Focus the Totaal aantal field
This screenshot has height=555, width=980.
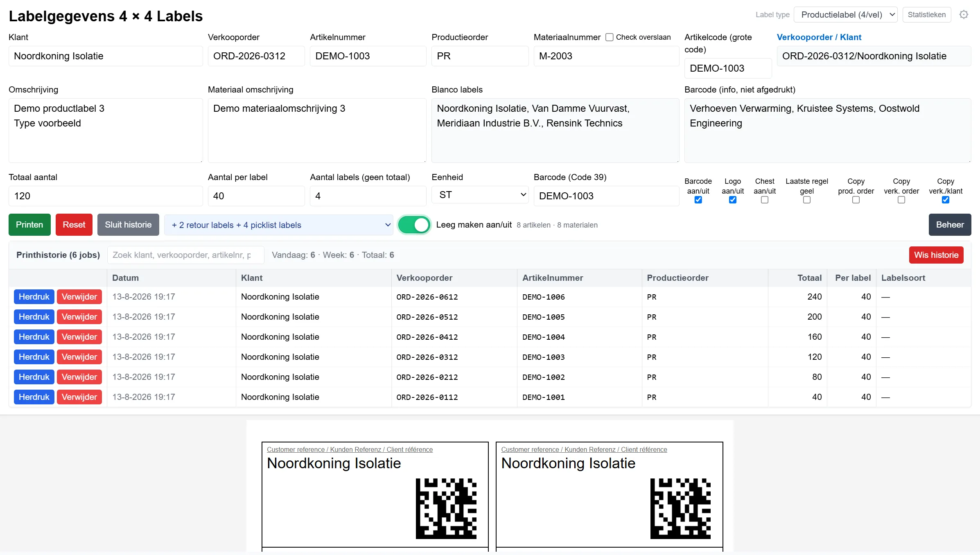106,196
